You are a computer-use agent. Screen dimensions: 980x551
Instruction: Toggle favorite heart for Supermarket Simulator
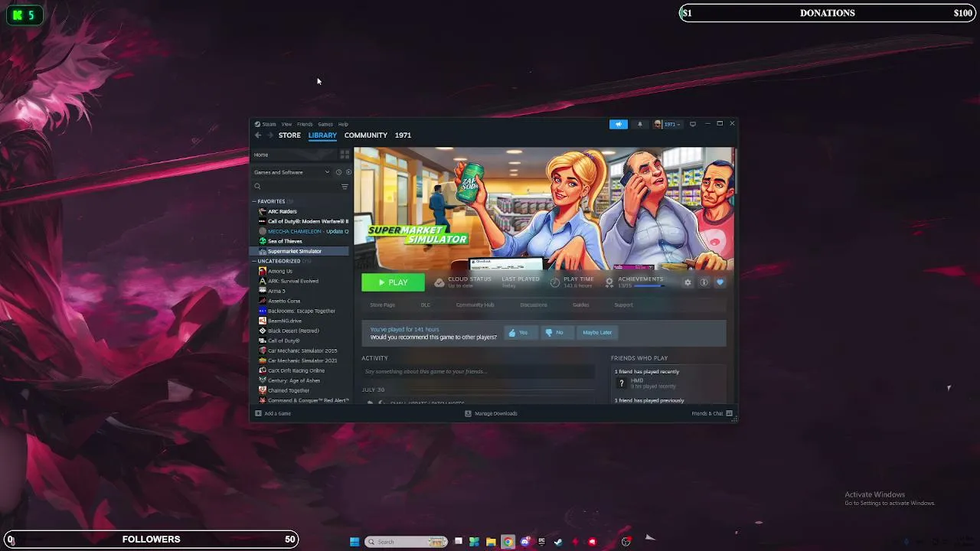coord(720,282)
